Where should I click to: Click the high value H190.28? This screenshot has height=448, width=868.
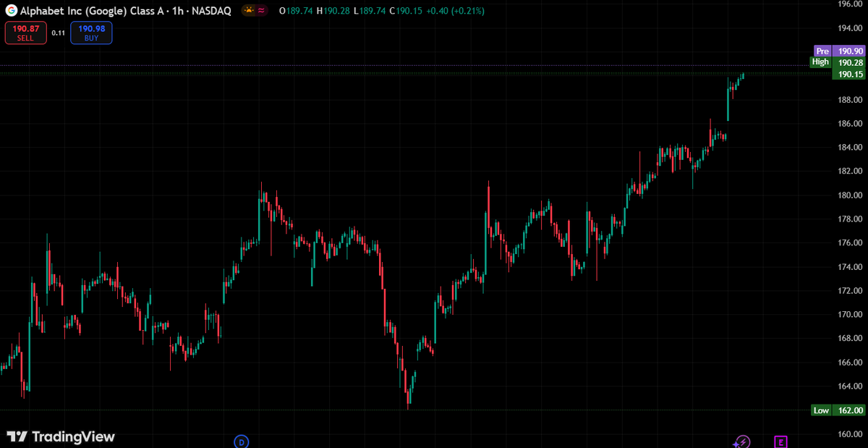tap(333, 11)
